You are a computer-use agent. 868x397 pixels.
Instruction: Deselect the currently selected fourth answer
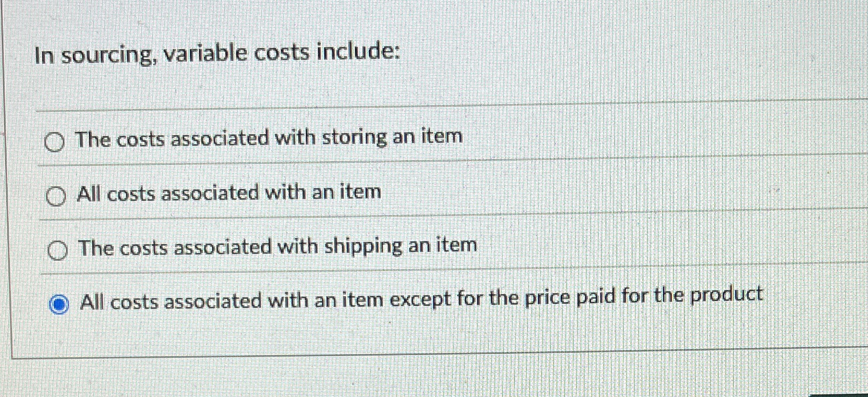(58, 303)
